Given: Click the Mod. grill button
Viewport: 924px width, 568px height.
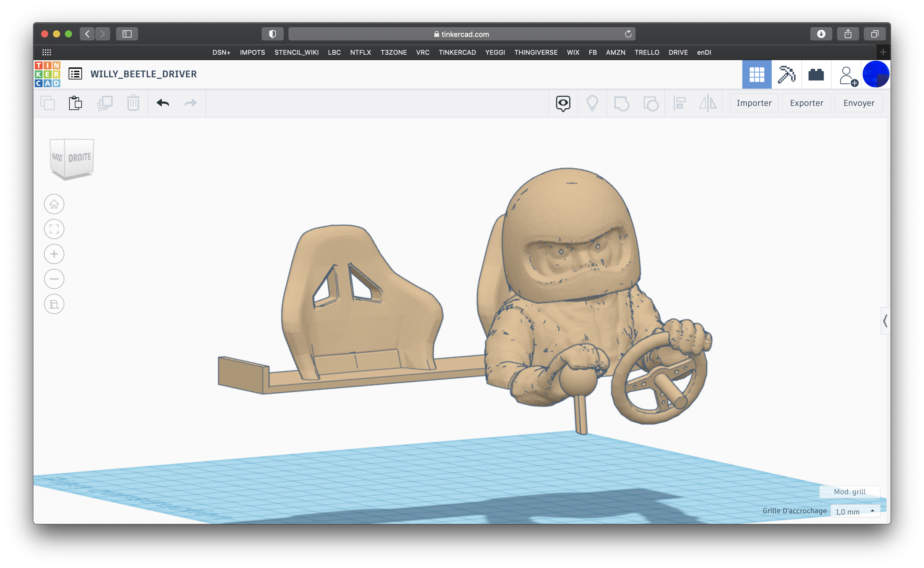Looking at the screenshot, I should [849, 491].
